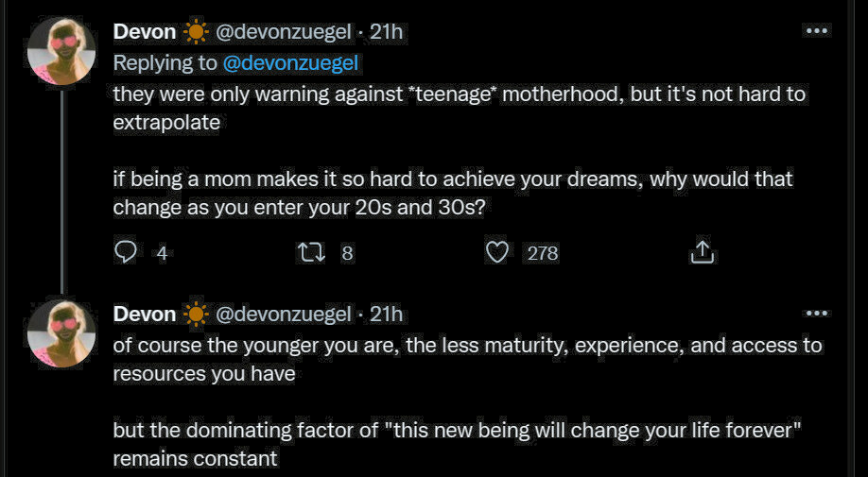868x477 pixels.
Task: Open the Devon display name in the second tweet
Action: point(145,314)
